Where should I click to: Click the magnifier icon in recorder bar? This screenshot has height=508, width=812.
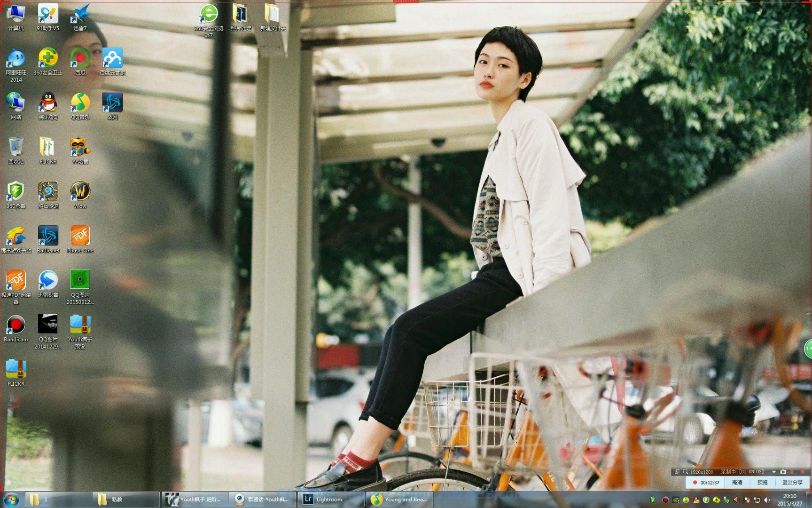(x=685, y=472)
